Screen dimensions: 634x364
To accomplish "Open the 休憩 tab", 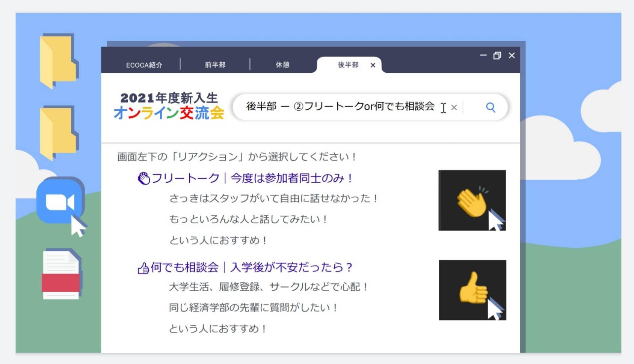I will tap(282, 65).
